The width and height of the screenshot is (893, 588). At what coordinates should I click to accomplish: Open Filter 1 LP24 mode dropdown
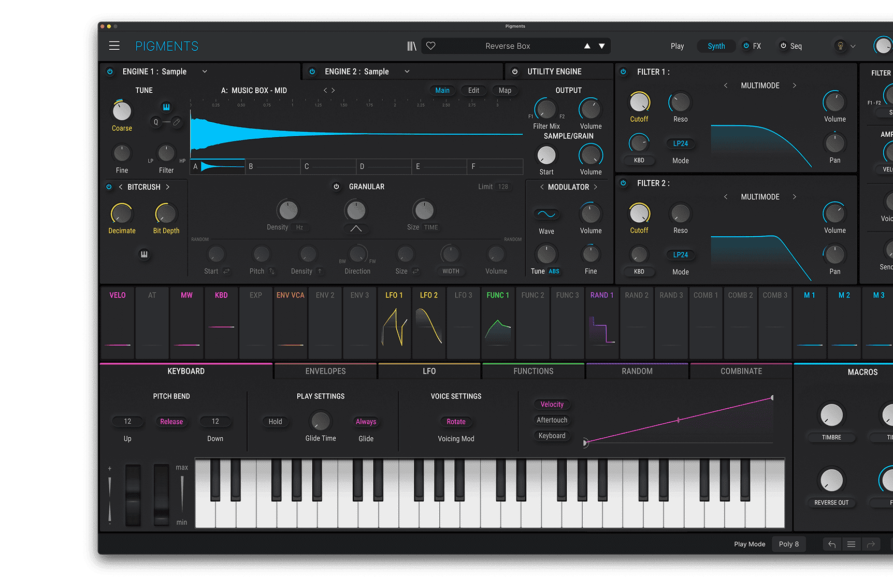click(681, 144)
